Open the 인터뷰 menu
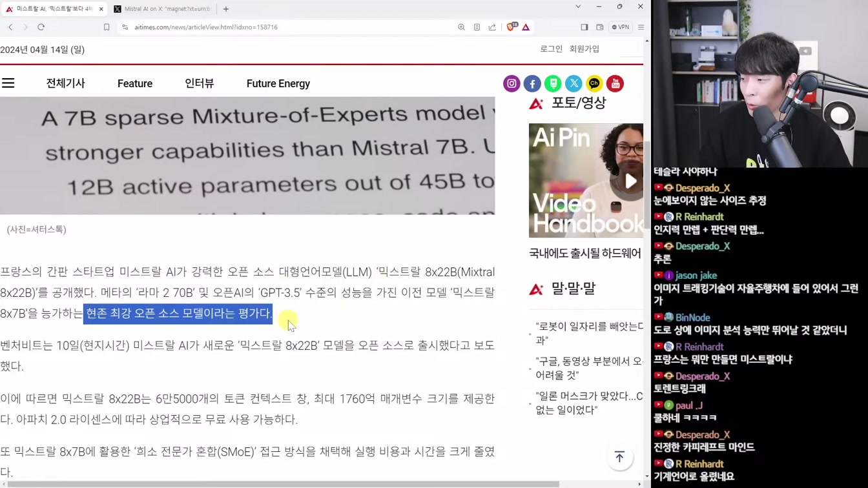 (199, 83)
